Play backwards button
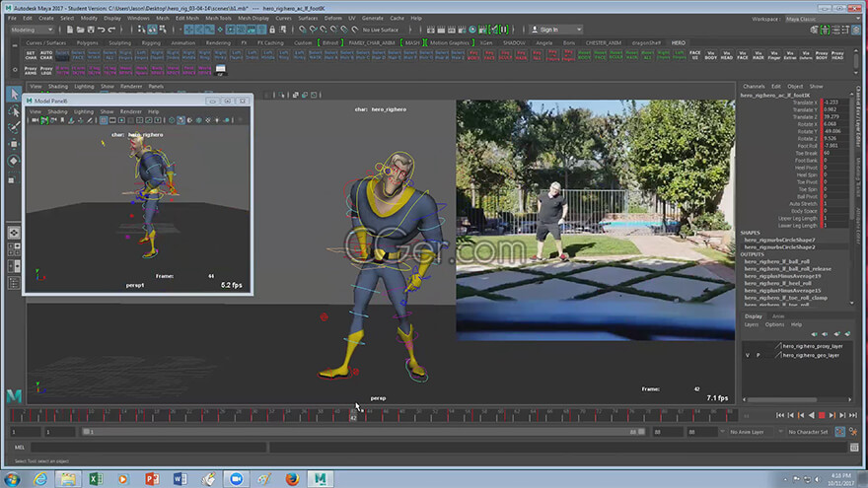This screenshot has width=868, height=488. click(x=812, y=415)
